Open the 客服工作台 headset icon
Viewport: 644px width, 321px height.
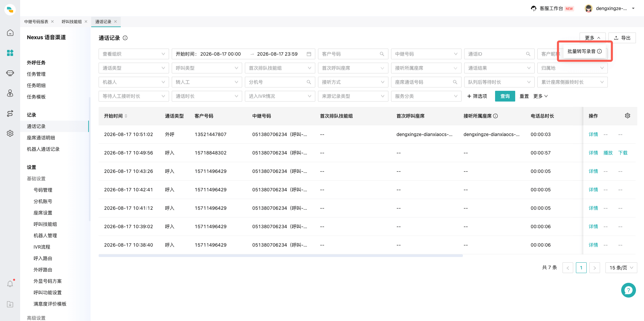534,8
